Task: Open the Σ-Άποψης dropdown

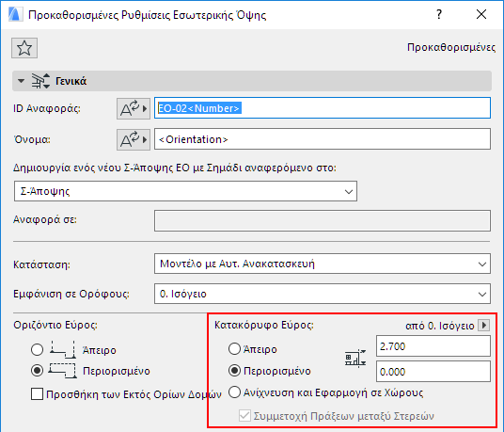Action: coord(185,191)
